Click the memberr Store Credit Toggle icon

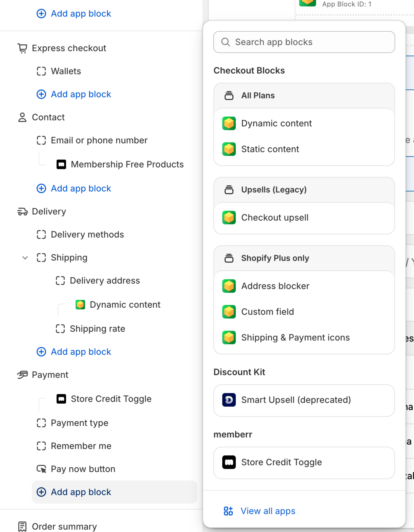[229, 462]
